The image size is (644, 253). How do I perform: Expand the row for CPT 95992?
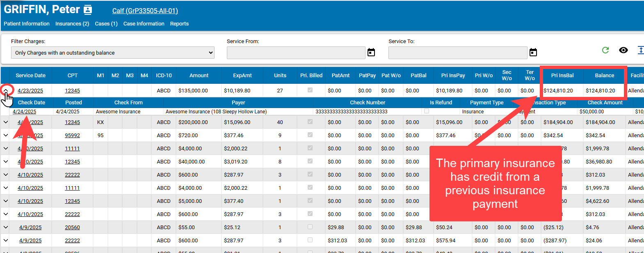[x=6, y=135]
